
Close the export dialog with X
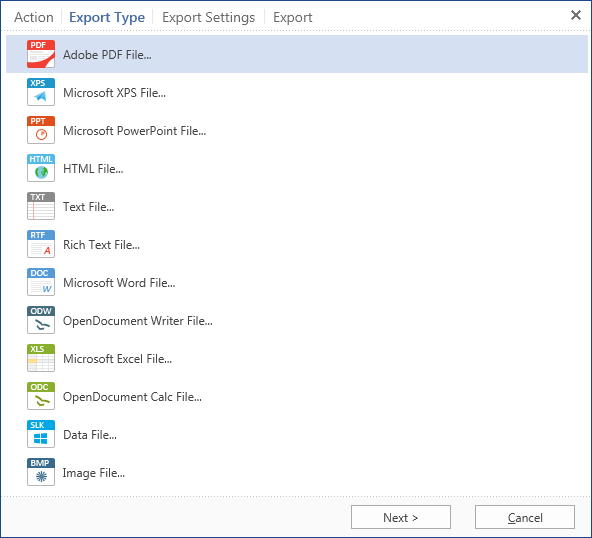click(576, 15)
